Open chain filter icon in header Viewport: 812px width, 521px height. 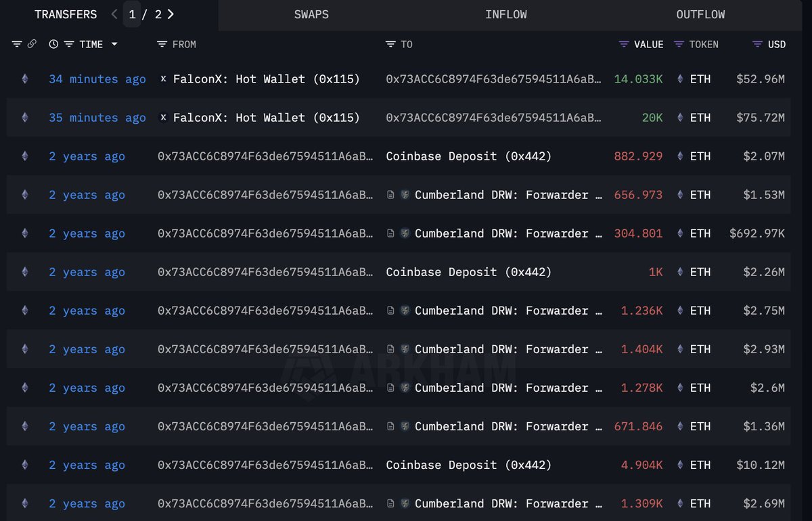coord(17,44)
